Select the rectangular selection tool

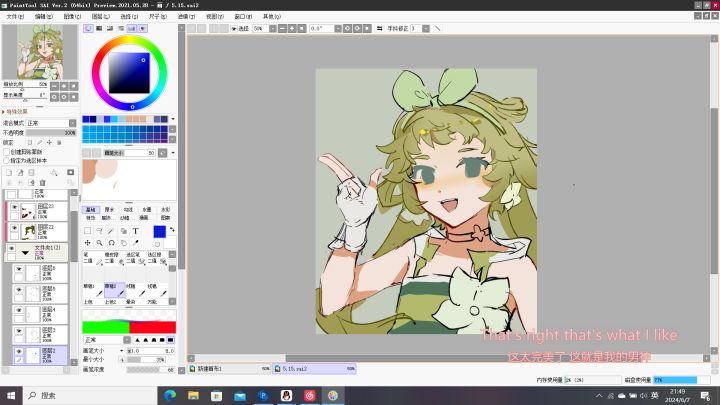click(87, 231)
